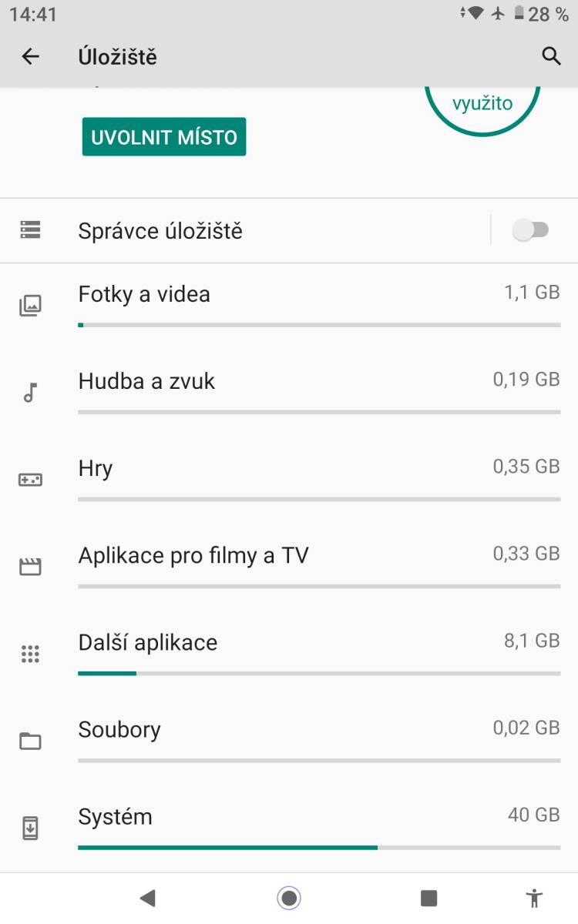
Task: Click the Systém storage usage bar
Action: tap(319, 847)
